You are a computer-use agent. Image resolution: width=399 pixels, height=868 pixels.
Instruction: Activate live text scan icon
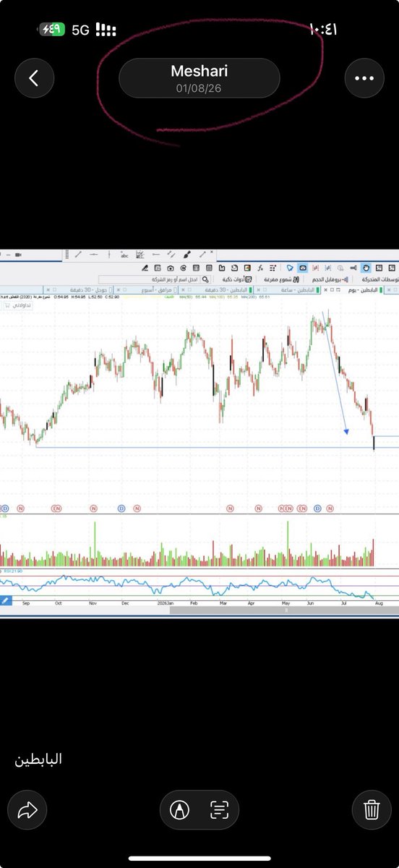click(x=219, y=810)
